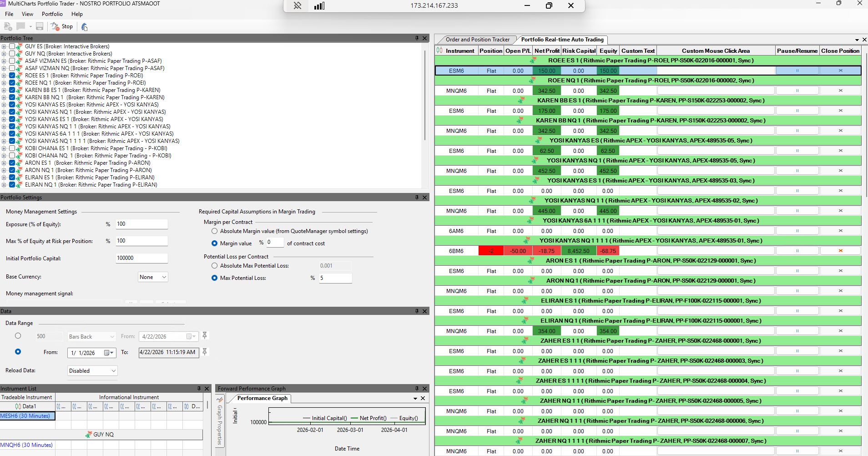Viewport: 868px width, 456px height.
Task: Close the Forward Performance Graph panel
Action: pos(425,389)
